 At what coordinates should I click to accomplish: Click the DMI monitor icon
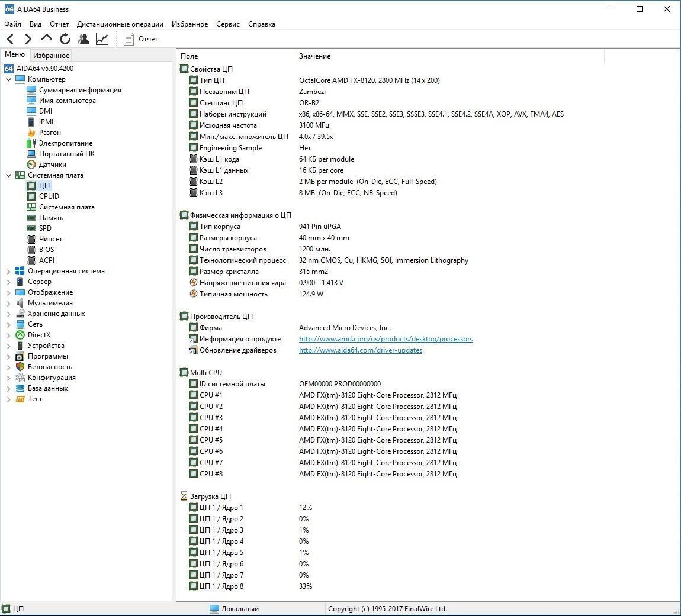pos(31,111)
